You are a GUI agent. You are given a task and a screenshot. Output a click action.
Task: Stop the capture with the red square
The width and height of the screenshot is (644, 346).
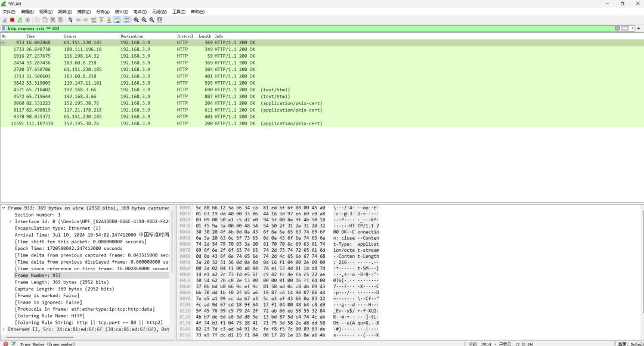pyautogui.click(x=12, y=20)
